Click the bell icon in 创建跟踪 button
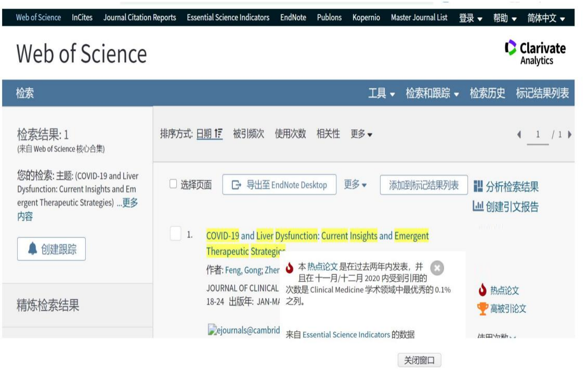Screen dimensions: 588x372 pyautogui.click(x=33, y=248)
